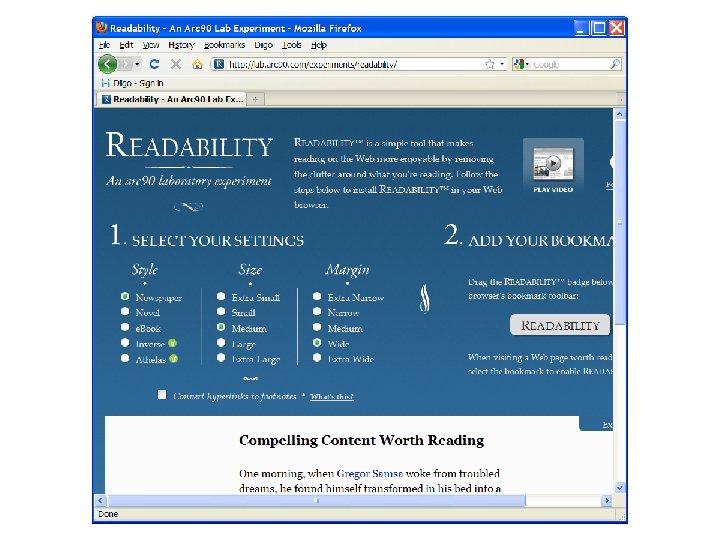Choose the Large size option
Screen dimensions: 720x540
tap(221, 343)
